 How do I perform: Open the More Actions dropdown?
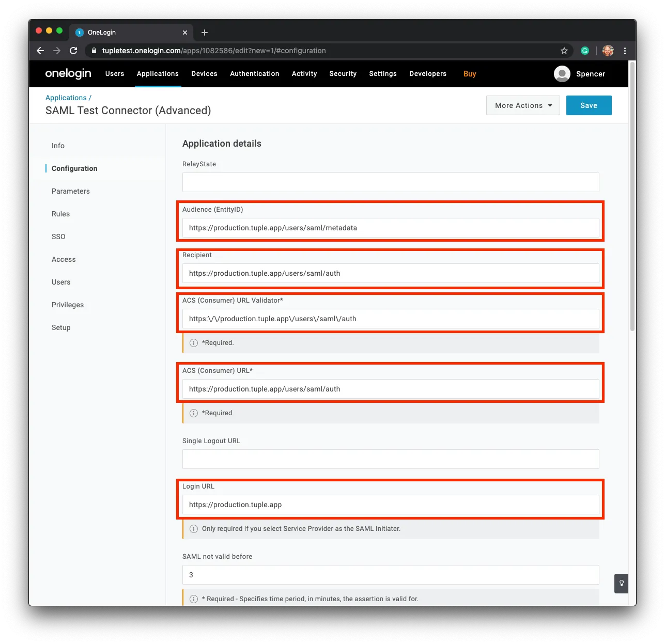coord(522,105)
